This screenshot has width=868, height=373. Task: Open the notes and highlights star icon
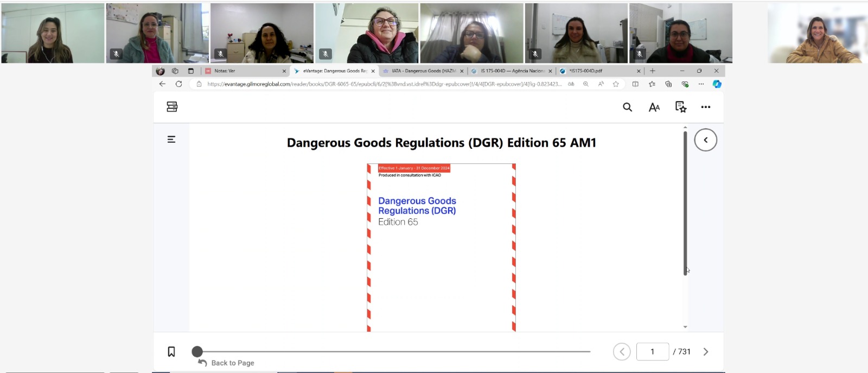click(x=681, y=107)
